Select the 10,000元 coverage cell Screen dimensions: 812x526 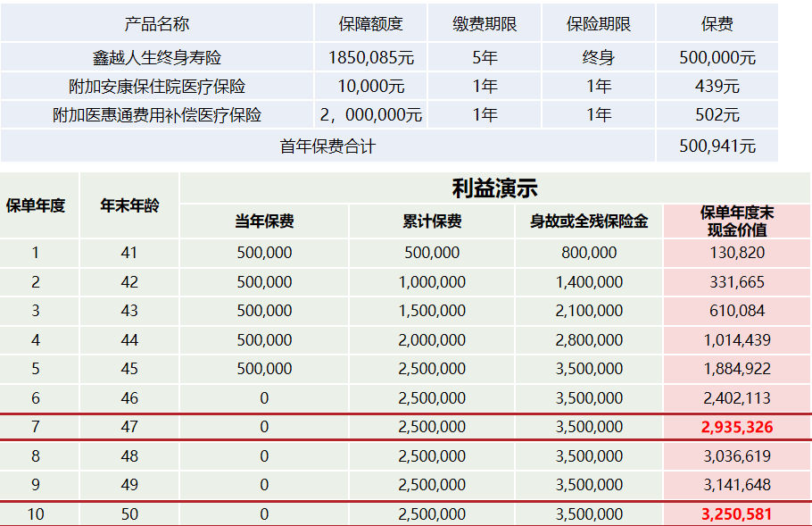click(x=371, y=86)
